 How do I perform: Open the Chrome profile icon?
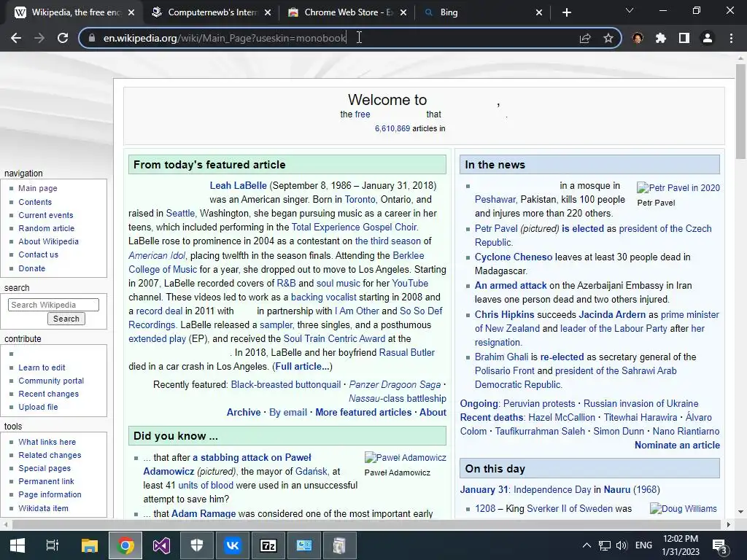coord(708,38)
